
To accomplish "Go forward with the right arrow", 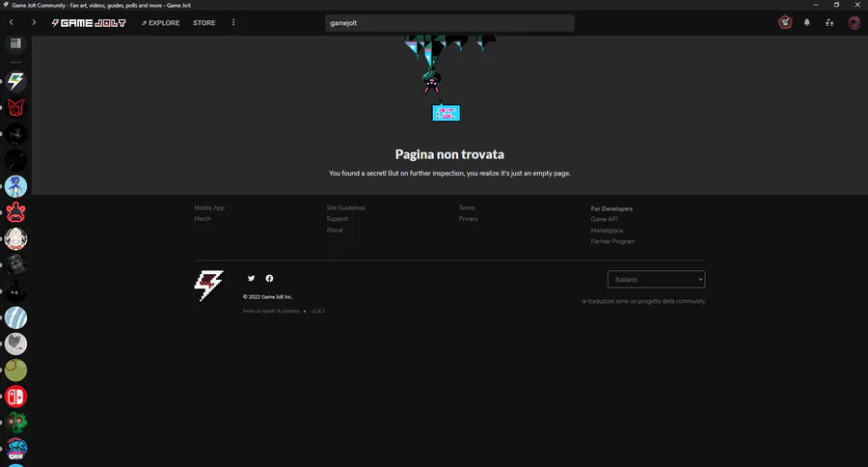I will 34,23.
